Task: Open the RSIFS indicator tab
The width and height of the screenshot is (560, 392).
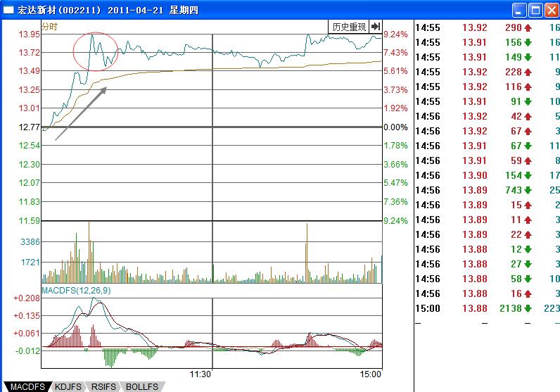Action: [104, 386]
